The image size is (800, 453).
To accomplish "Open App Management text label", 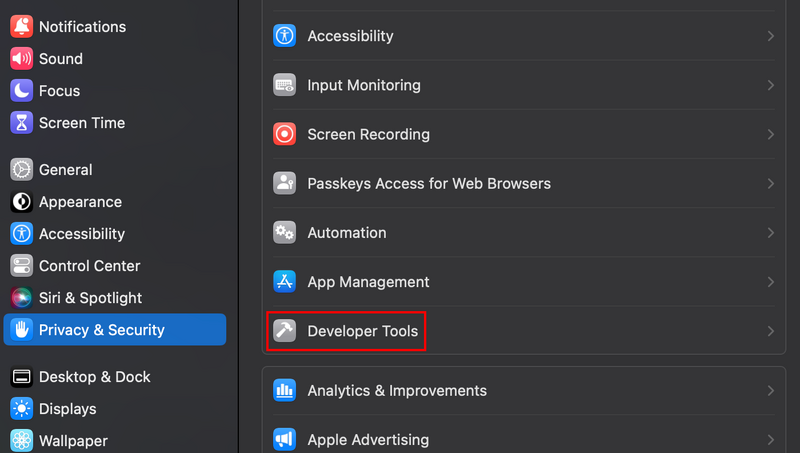I will click(x=368, y=282).
